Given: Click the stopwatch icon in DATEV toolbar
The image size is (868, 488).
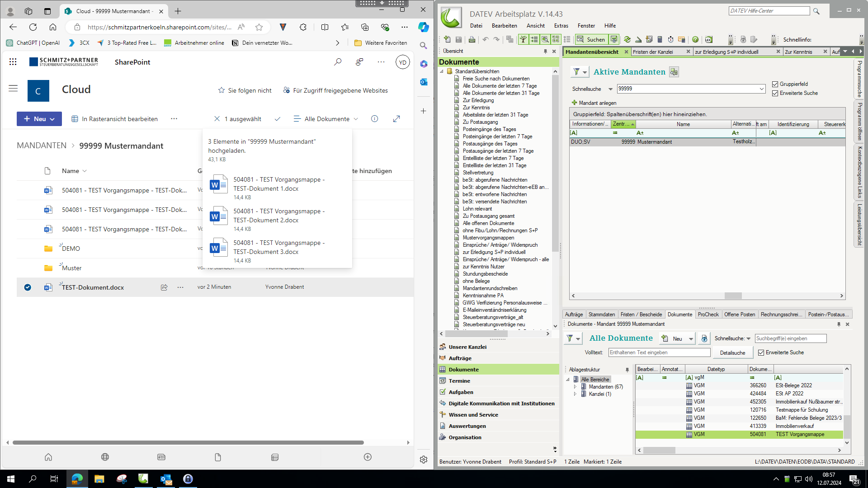Looking at the screenshot, I should click(x=670, y=40).
